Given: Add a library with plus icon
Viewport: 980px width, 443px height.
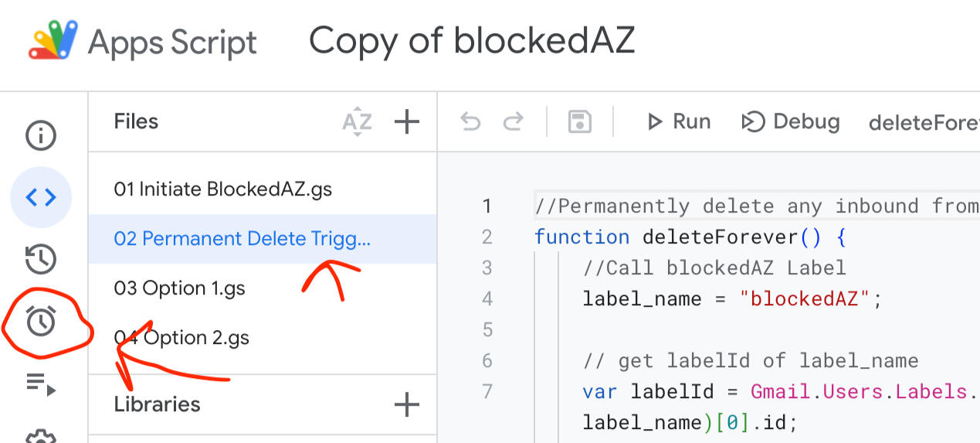Looking at the screenshot, I should click(406, 404).
